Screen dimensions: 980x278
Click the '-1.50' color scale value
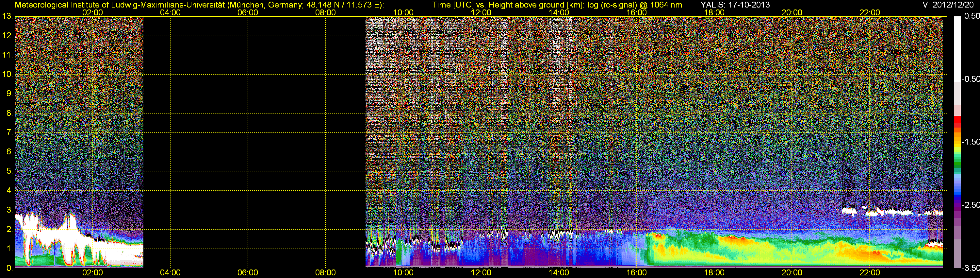(x=971, y=142)
